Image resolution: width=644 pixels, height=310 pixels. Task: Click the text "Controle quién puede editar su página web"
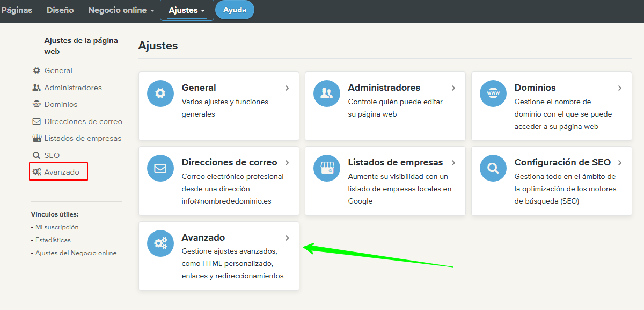396,108
